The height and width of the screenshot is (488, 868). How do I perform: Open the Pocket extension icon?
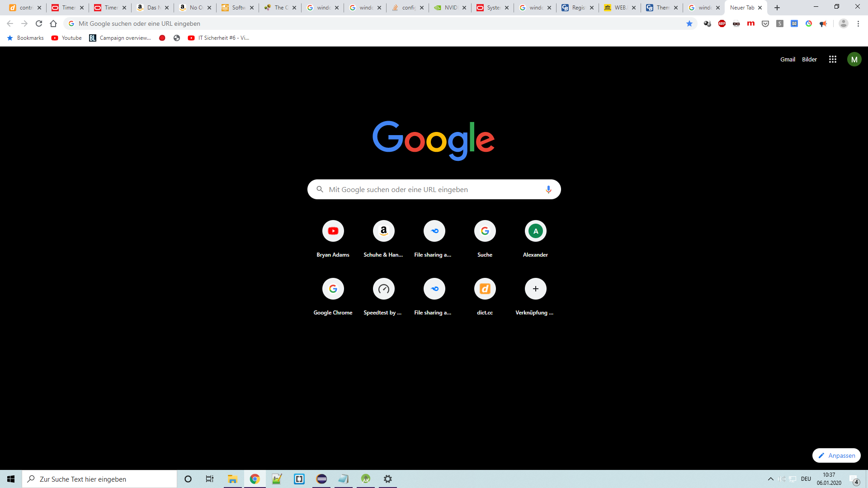coord(765,23)
